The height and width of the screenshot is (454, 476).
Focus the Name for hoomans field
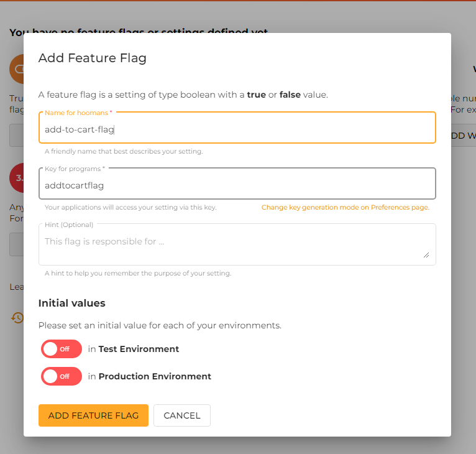(x=237, y=129)
